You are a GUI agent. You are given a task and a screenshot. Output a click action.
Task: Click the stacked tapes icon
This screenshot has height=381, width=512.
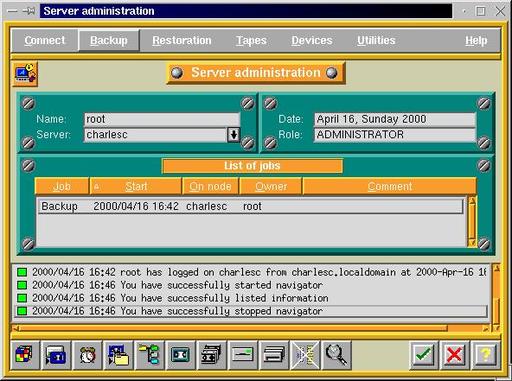pos(211,355)
